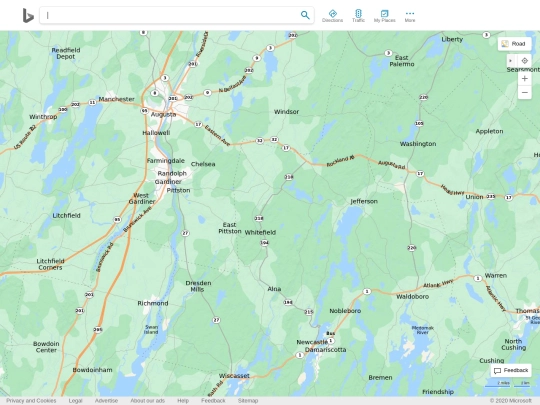The image size is (540, 405).
Task: Click the Nobleboro label
Action: 345,311
